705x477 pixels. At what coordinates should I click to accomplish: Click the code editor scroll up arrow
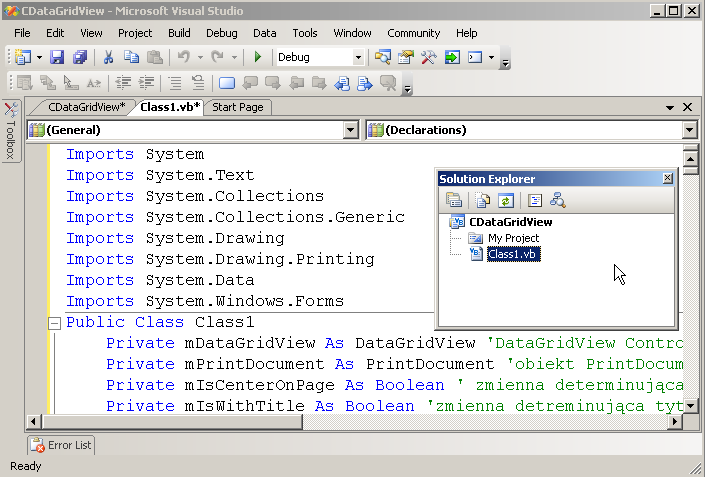[x=690, y=159]
